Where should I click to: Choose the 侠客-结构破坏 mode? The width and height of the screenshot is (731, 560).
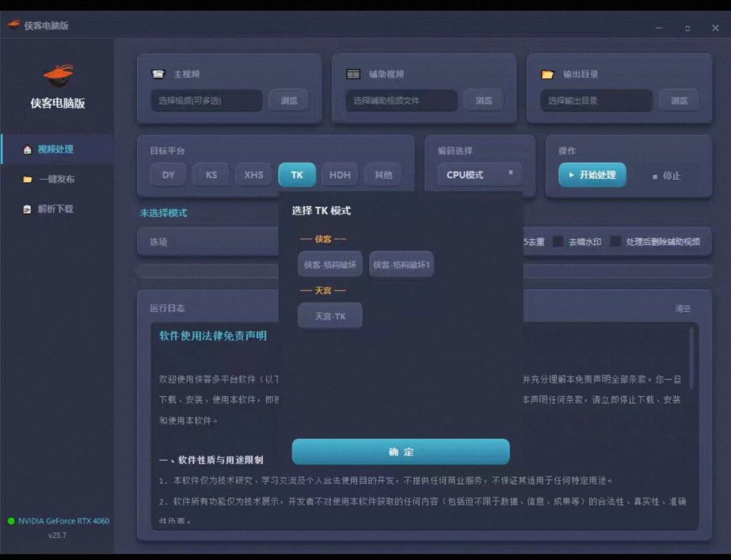point(330,265)
